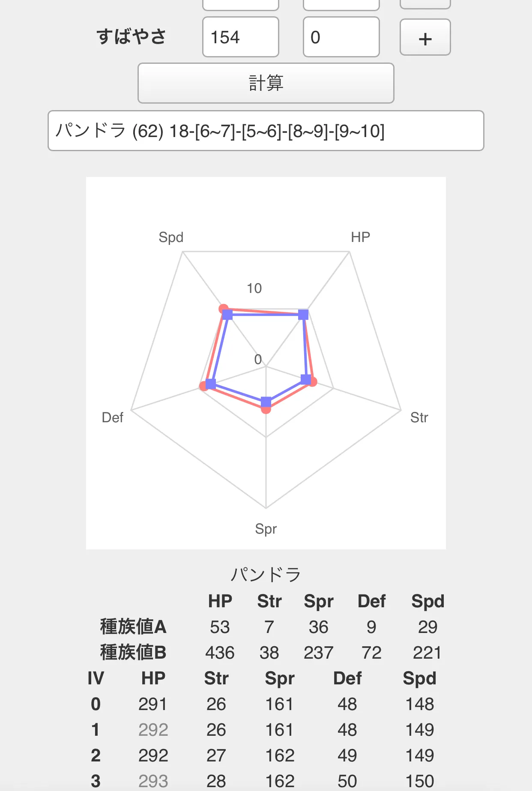532x791 pixels.
Task: Click the blue square marker on Spr axis
Action: point(266,402)
